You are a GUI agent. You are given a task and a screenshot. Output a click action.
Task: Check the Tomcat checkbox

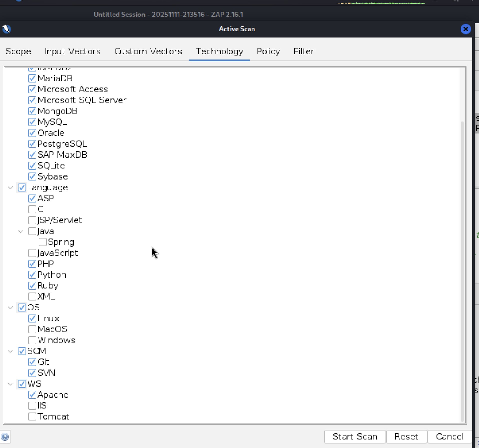pyautogui.click(x=32, y=417)
